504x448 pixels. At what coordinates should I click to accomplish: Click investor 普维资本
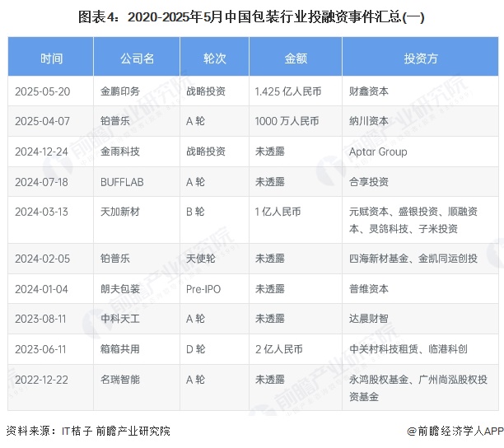click(369, 289)
